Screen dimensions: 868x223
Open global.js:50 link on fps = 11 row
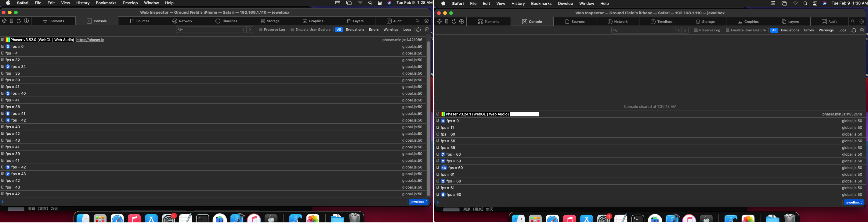(852, 128)
